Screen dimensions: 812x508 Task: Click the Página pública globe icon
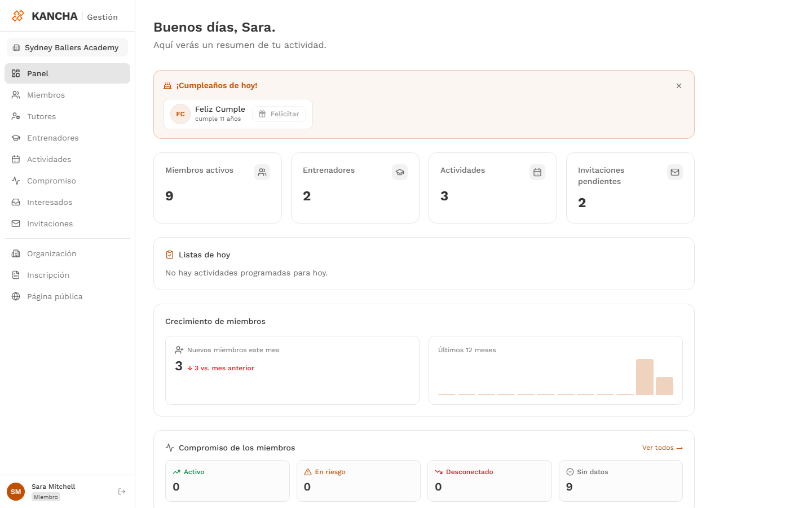point(16,296)
